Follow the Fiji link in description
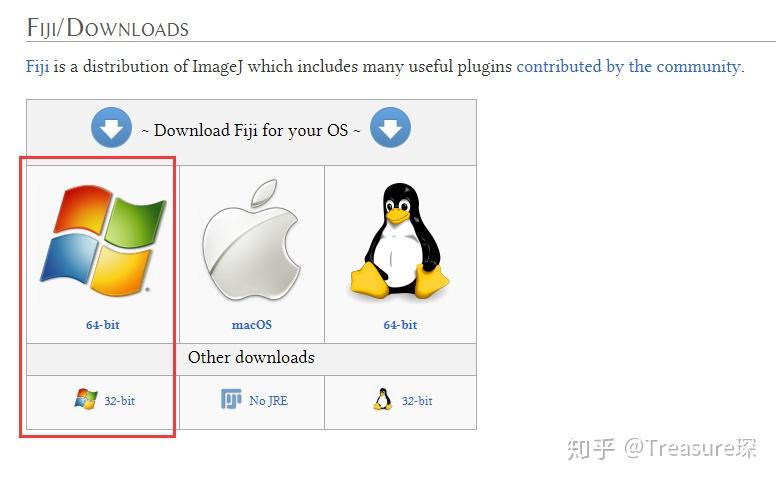The image size is (776, 479). coord(38,67)
